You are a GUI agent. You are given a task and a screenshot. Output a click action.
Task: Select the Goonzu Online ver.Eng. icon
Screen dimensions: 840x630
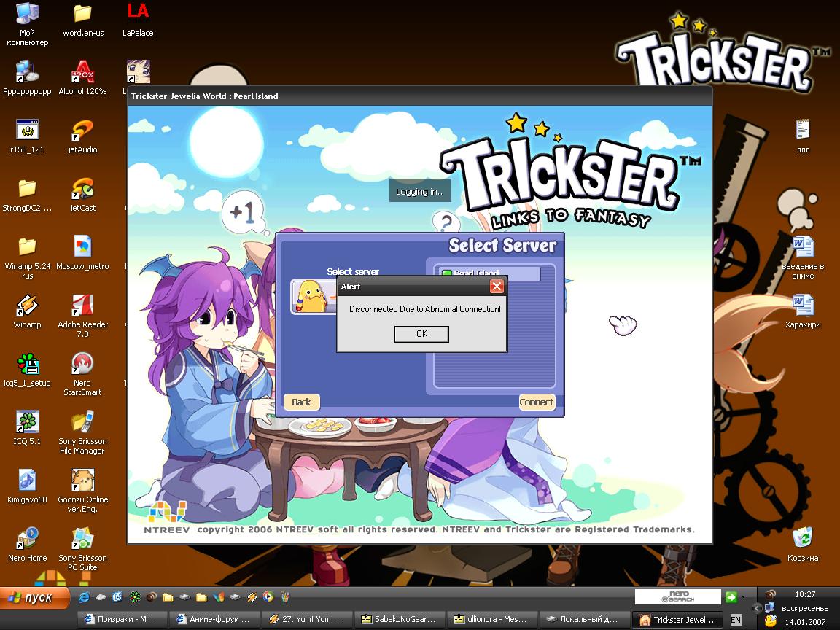[82, 491]
